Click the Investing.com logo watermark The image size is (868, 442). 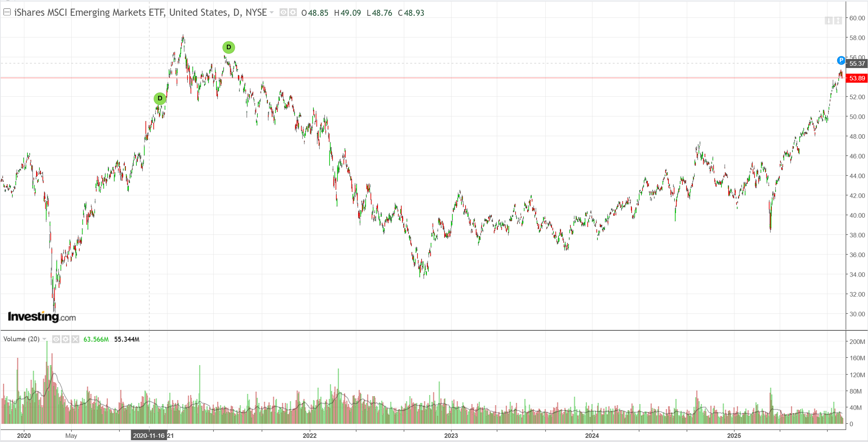[x=42, y=317]
